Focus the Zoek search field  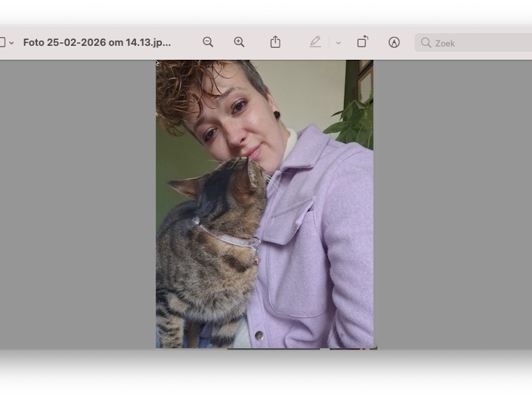[x=479, y=43]
